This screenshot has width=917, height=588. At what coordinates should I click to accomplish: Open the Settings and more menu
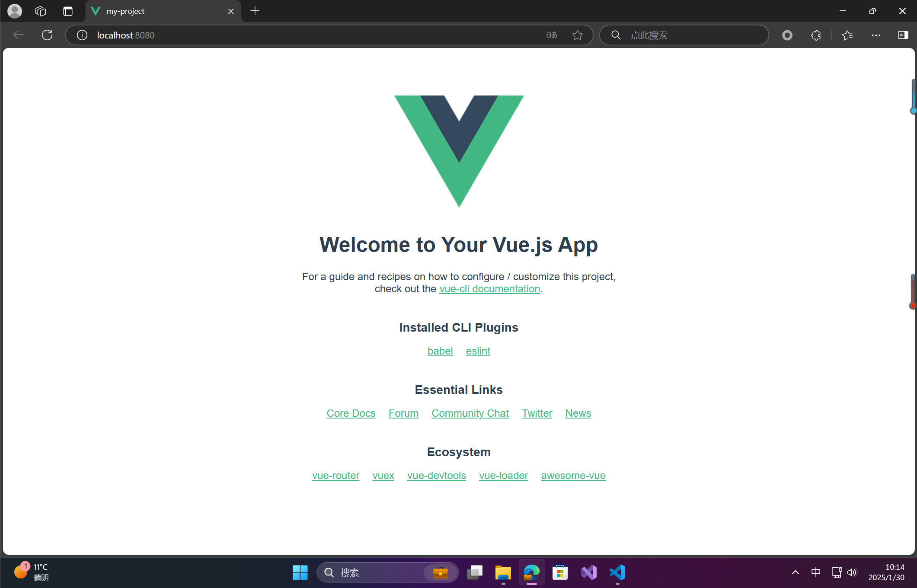coord(876,35)
